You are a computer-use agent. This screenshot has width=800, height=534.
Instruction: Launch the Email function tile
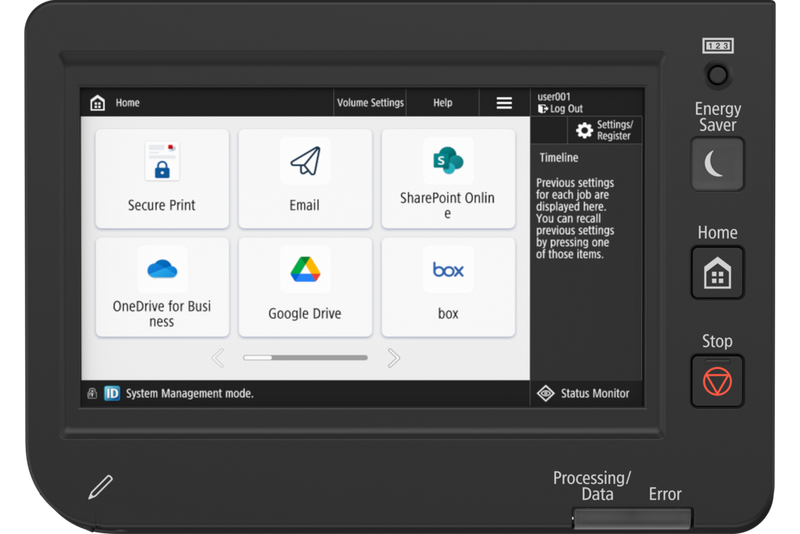305,178
